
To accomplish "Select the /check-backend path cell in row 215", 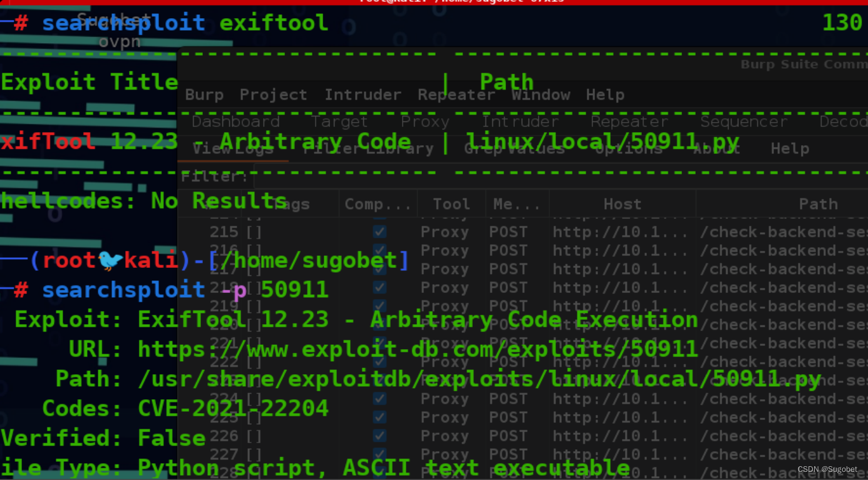I will [783, 232].
